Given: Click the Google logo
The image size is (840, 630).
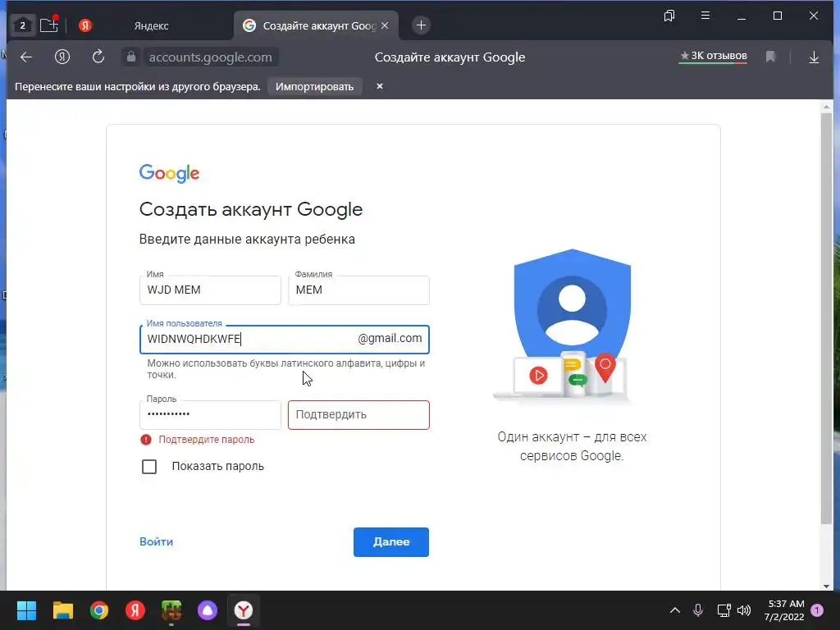Looking at the screenshot, I should pos(169,173).
